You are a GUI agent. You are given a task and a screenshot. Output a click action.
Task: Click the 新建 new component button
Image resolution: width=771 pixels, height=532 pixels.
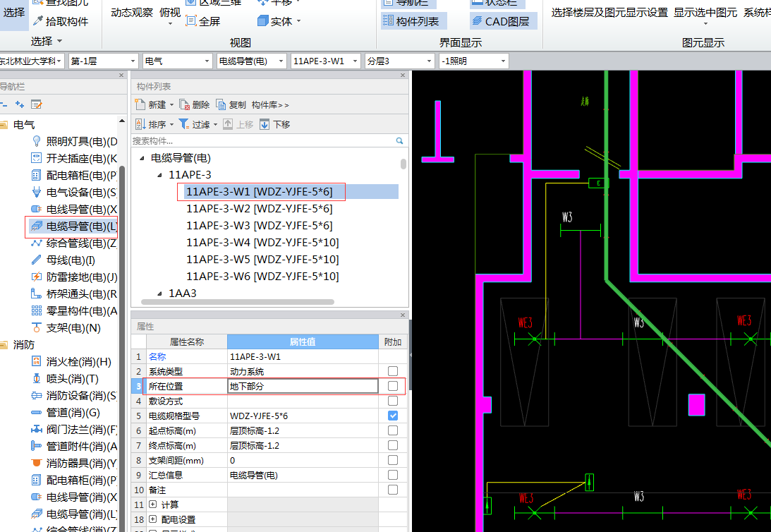(x=154, y=104)
